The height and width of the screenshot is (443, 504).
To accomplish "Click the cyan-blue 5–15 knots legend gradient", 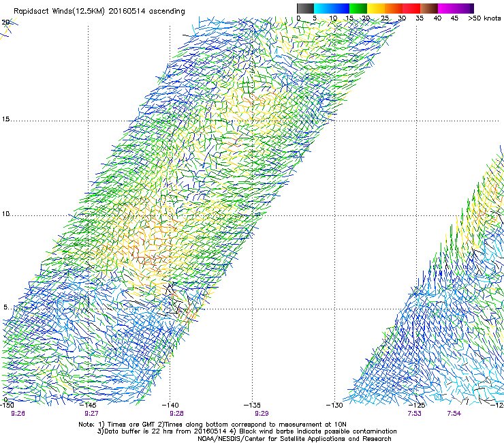I will (x=332, y=8).
